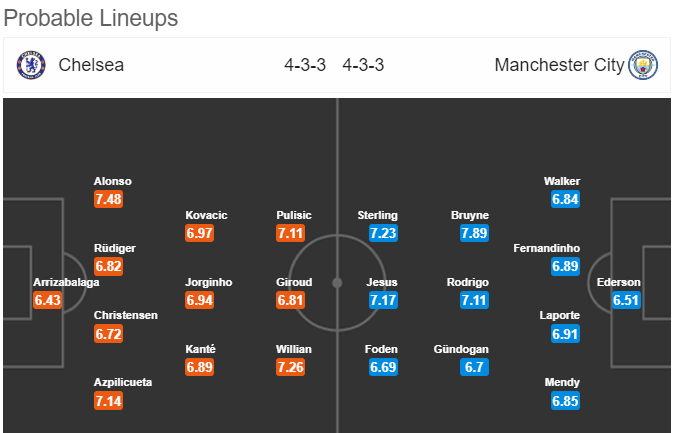Screen dimensions: 675x433
Task: Click Azpilicueta's 7.14 rating badge
Action: (109, 401)
